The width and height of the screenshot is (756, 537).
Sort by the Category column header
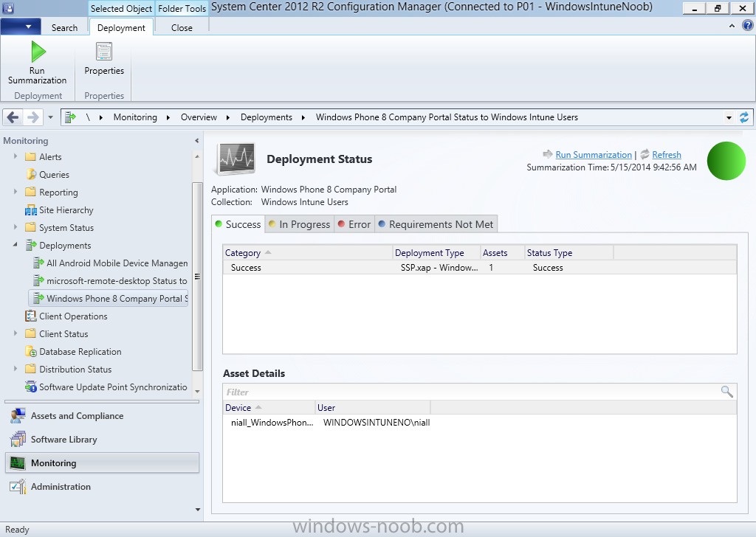click(308, 253)
